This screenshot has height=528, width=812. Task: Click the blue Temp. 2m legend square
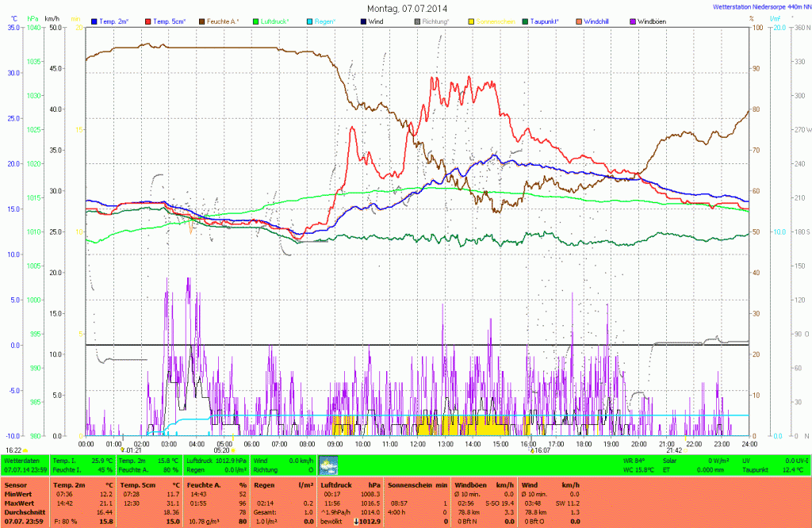click(x=94, y=21)
